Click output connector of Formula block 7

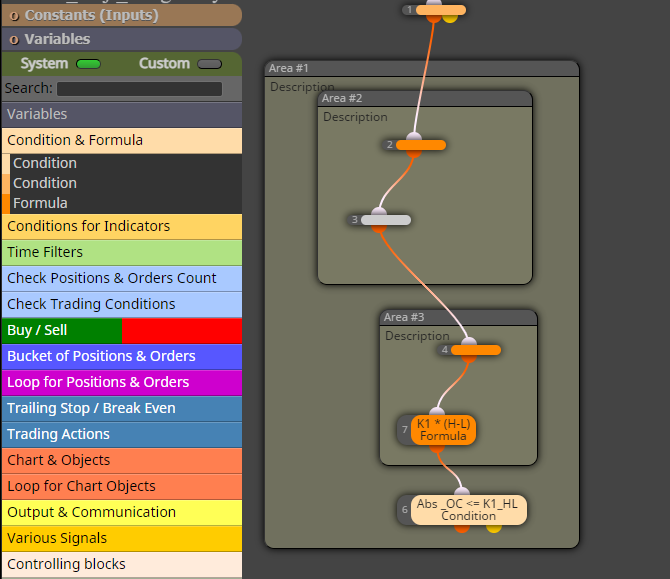[x=437, y=448]
